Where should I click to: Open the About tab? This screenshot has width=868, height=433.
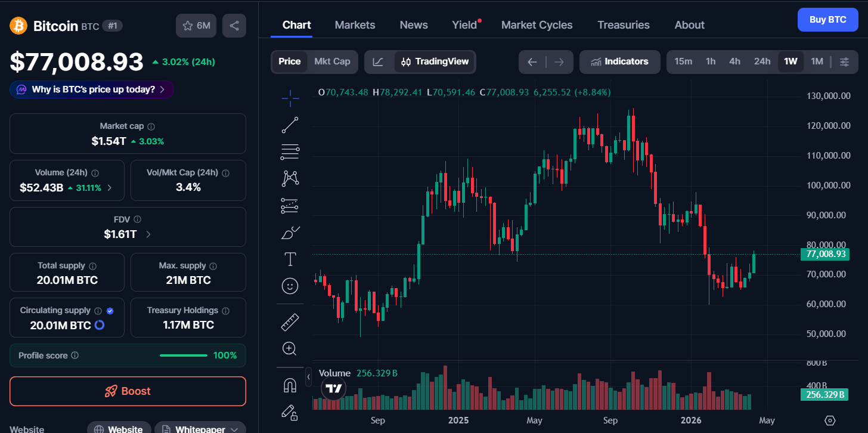tap(689, 25)
